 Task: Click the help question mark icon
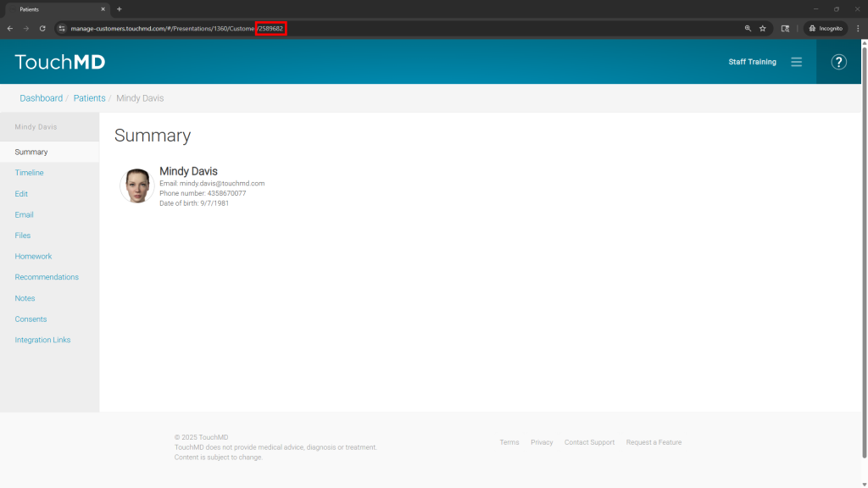pyautogui.click(x=838, y=62)
